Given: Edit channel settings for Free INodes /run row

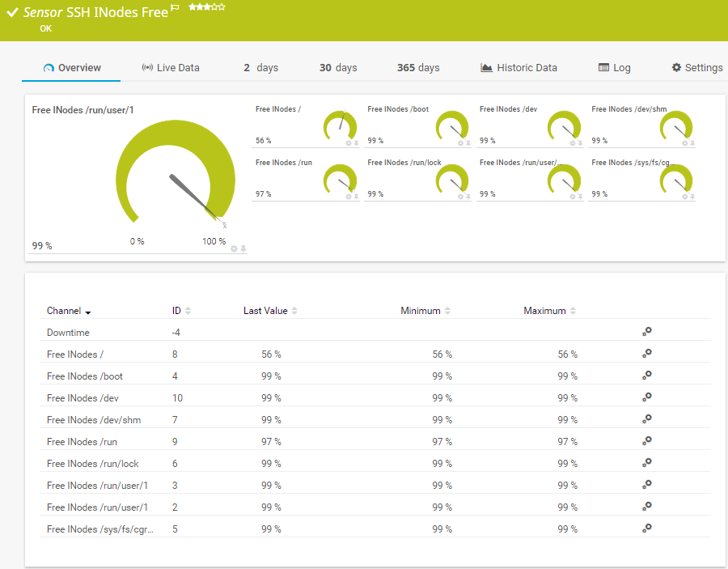Looking at the screenshot, I should point(646,441).
